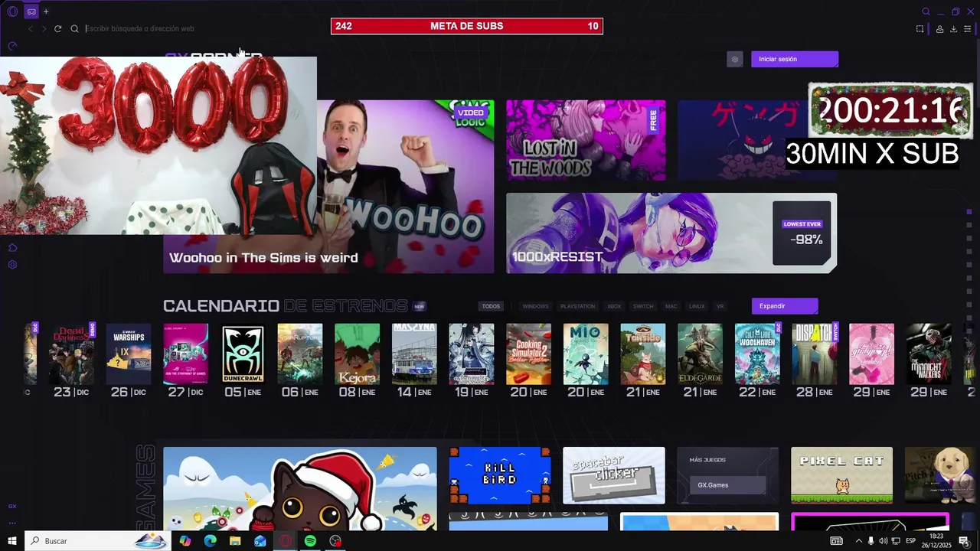
Task: Show hidden system tray icons
Action: 858,541
